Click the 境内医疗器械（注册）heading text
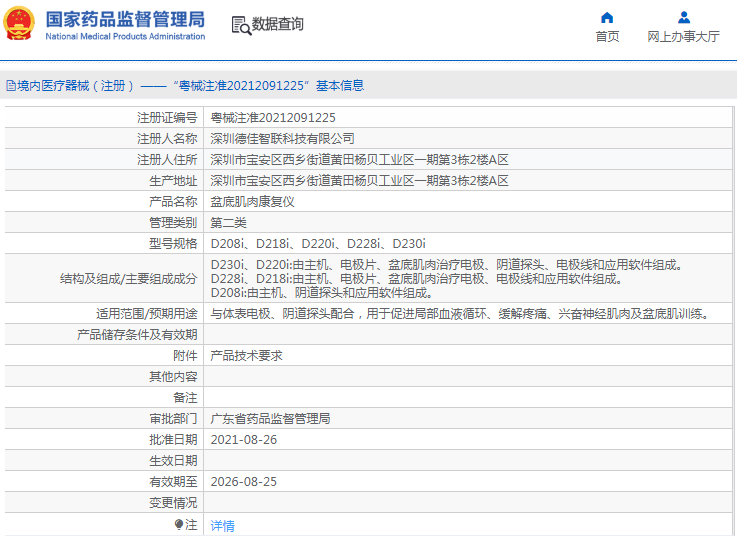The height and width of the screenshot is (540, 737). pos(76,86)
